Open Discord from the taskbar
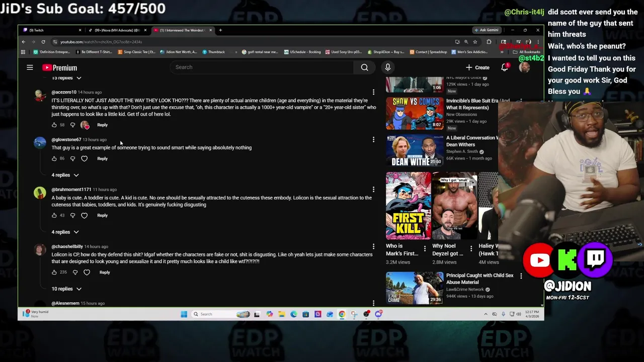This screenshot has width=644, height=362. tap(378, 314)
